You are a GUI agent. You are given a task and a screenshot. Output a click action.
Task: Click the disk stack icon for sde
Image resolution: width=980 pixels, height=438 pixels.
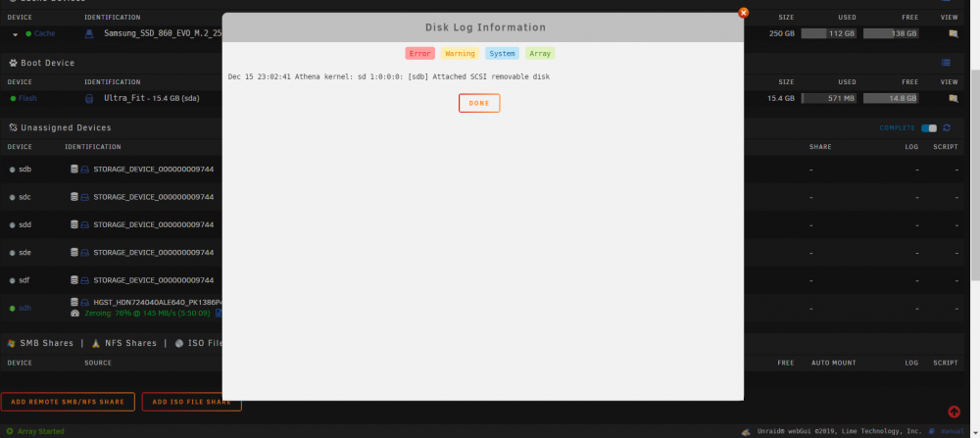(74, 253)
